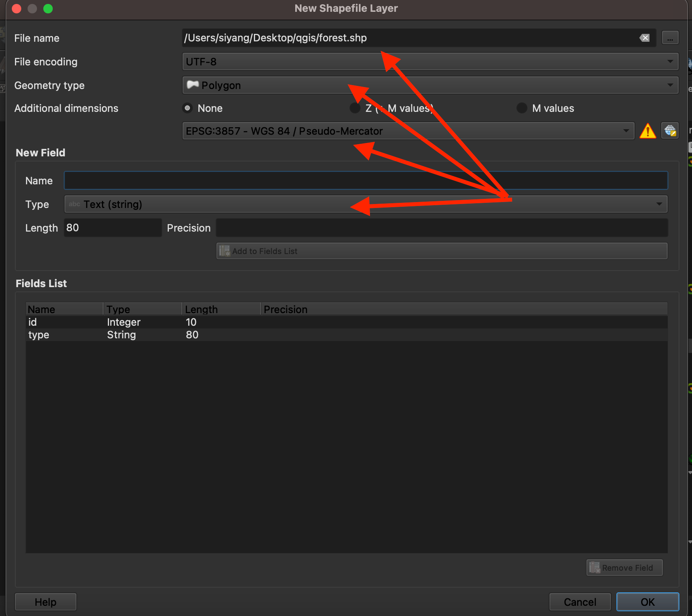
Task: Clear the File name field with the X icon
Action: [x=645, y=38]
